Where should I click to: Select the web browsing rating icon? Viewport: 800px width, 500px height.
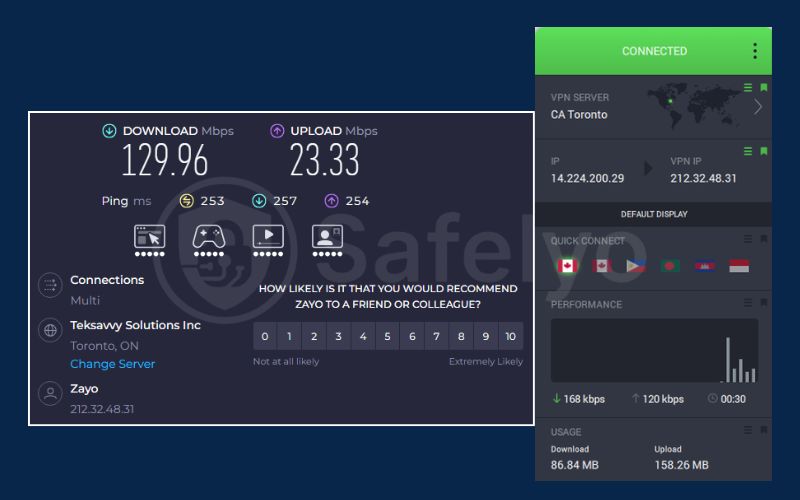pyautogui.click(x=149, y=240)
